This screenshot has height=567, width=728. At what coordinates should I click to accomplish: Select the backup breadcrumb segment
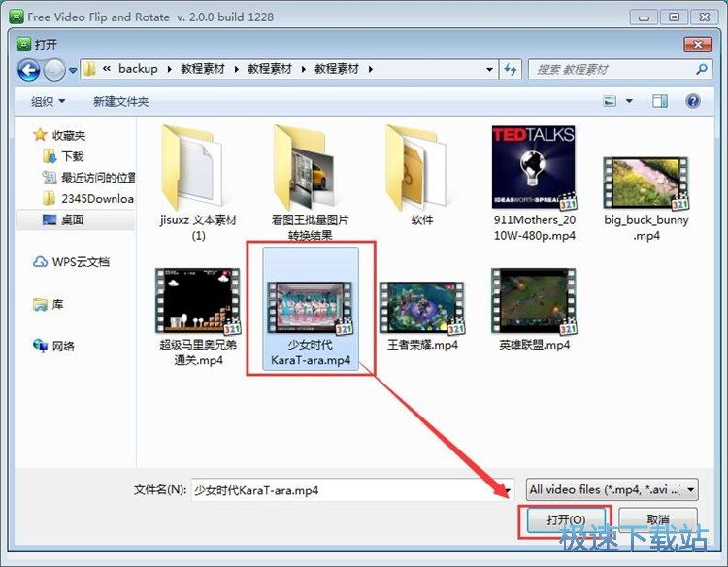138,69
